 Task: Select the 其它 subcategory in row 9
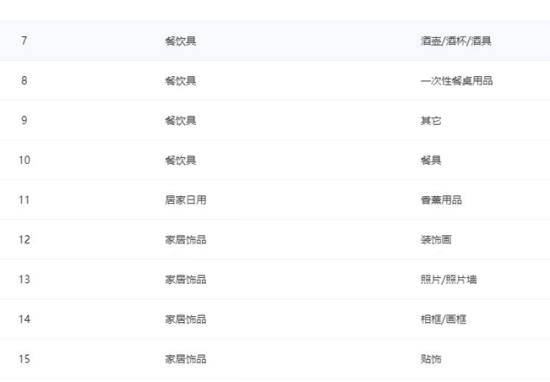pyautogui.click(x=431, y=121)
